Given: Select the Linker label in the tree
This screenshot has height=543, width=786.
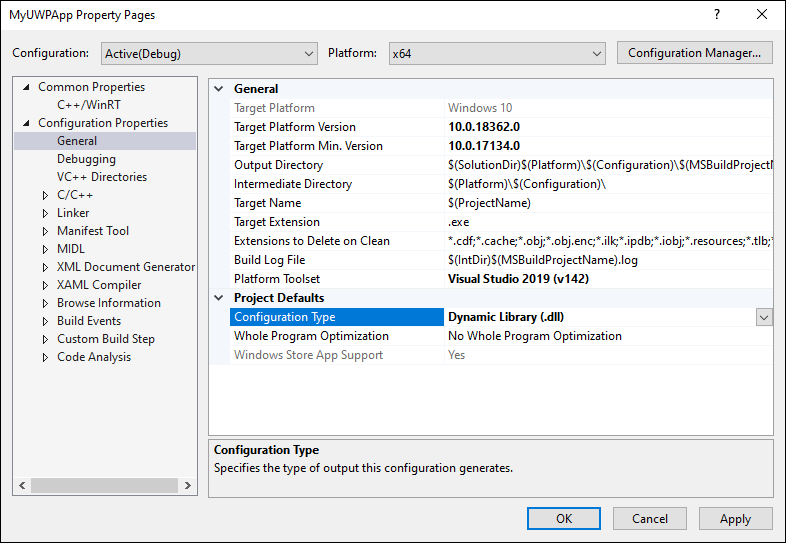Looking at the screenshot, I should (73, 213).
